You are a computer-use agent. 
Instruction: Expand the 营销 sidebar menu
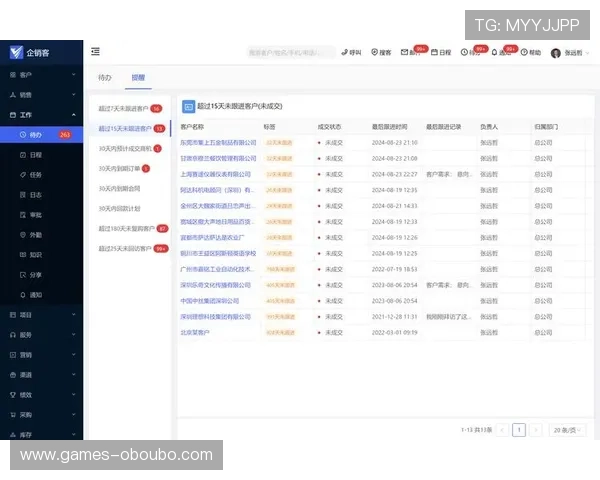pyautogui.click(x=41, y=355)
